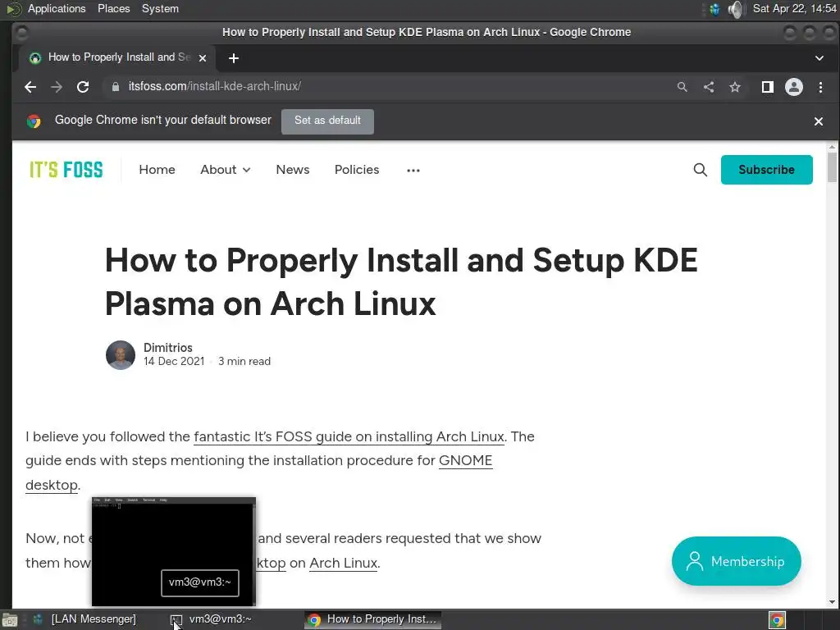Viewport: 840px width, 630px height.
Task: Open the Membership floating button
Action: coord(736,561)
